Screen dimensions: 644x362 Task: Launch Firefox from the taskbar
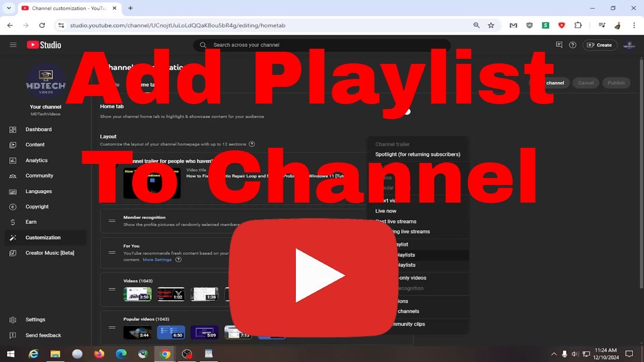pos(99,353)
